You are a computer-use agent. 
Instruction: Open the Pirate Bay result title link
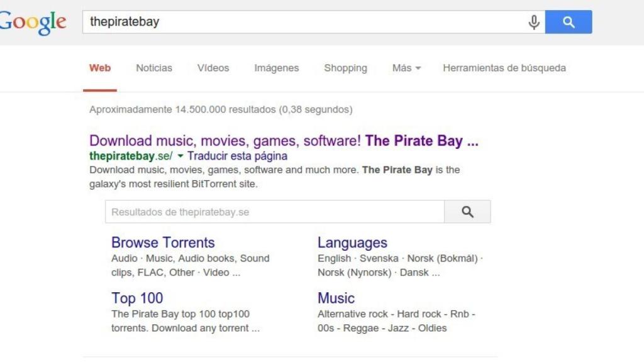click(x=285, y=140)
